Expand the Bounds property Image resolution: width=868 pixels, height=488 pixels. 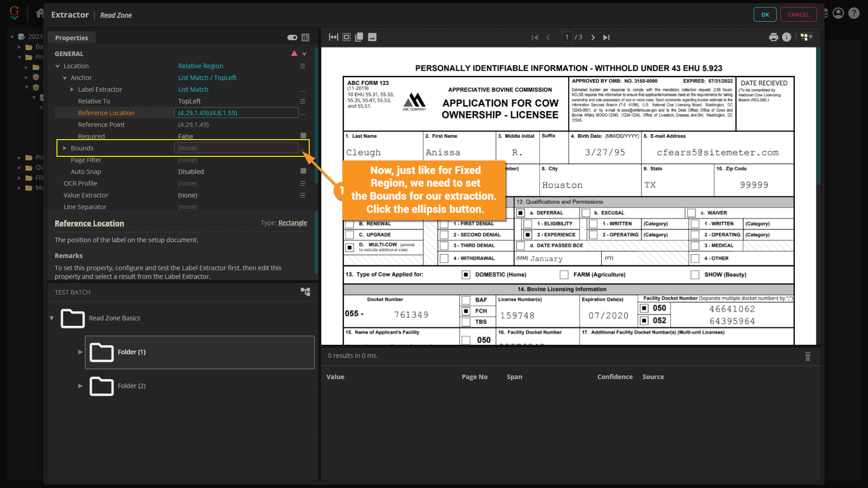click(64, 148)
